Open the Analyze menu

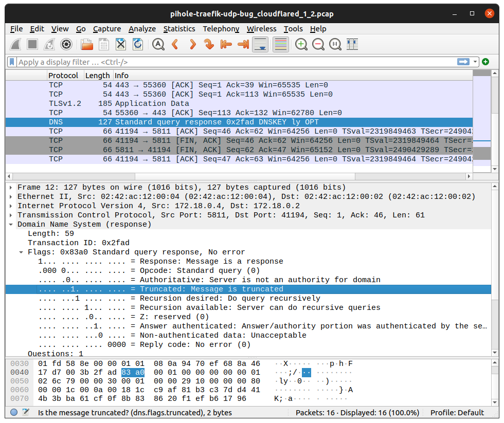point(142,29)
